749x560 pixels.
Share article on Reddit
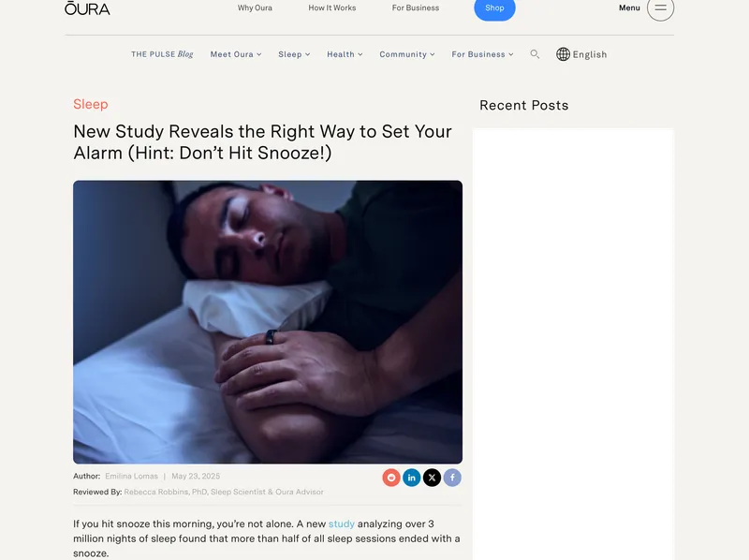tap(391, 478)
